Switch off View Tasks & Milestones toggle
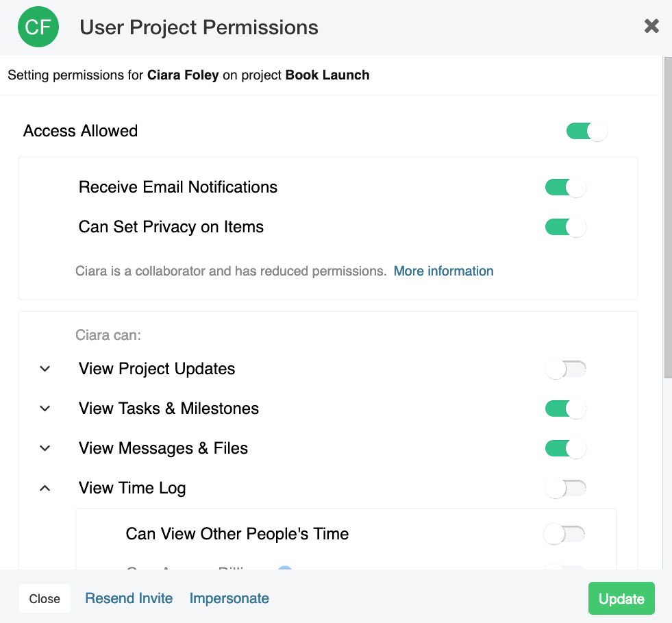The image size is (672, 623). [x=565, y=408]
